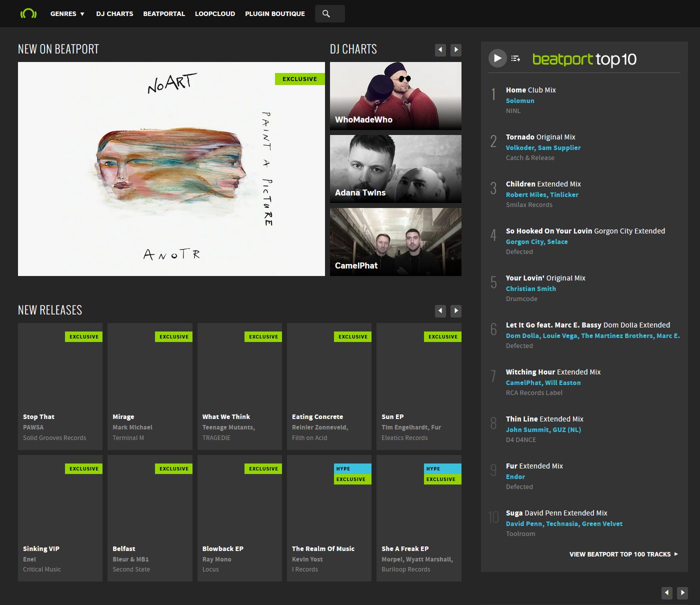Open label Filth on Acid

point(309,437)
